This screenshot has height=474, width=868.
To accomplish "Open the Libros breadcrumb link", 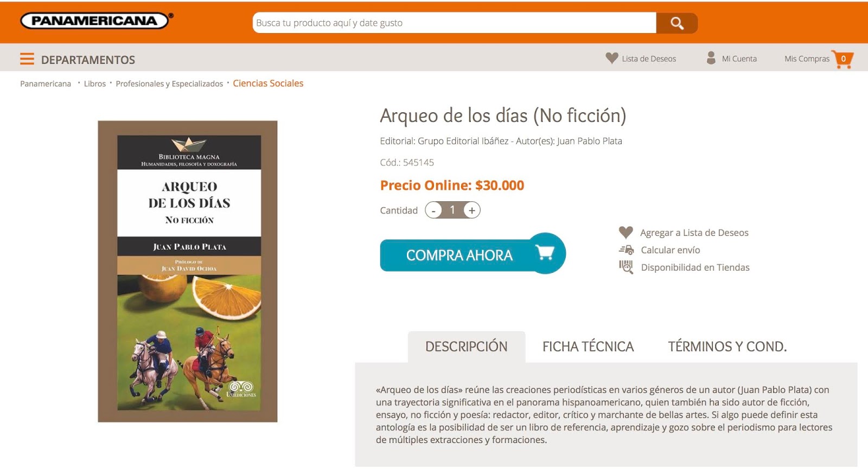I will (x=95, y=84).
